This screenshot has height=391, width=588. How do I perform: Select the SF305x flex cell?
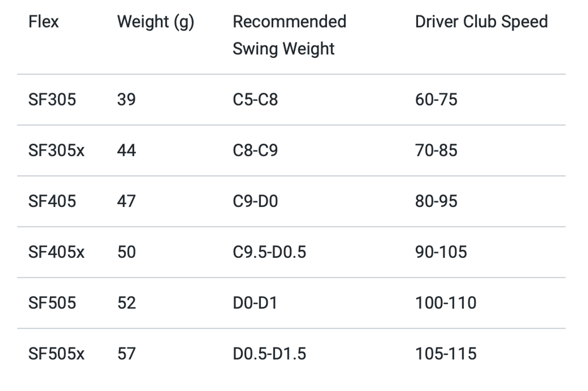[57, 151]
